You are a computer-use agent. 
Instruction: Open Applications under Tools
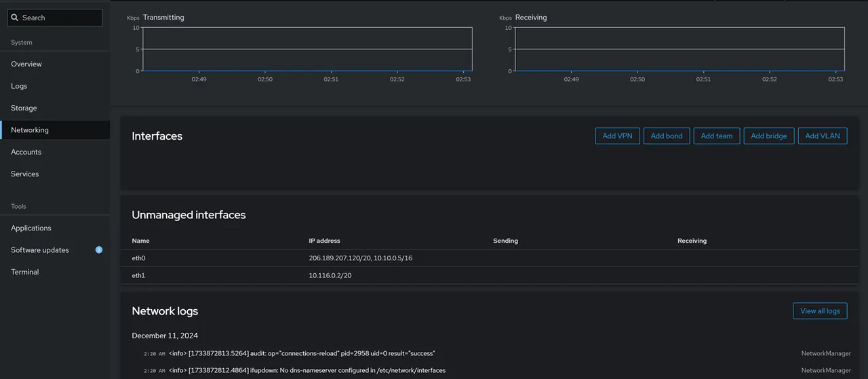(55, 228)
